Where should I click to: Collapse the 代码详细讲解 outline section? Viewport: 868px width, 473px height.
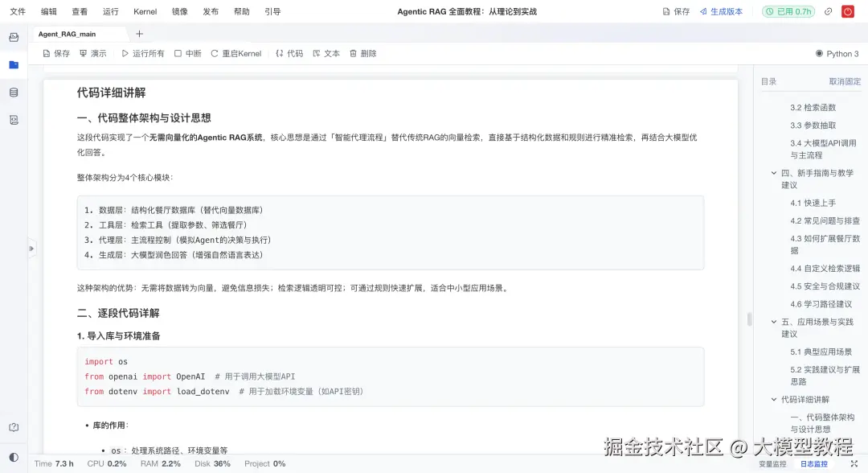click(x=774, y=399)
